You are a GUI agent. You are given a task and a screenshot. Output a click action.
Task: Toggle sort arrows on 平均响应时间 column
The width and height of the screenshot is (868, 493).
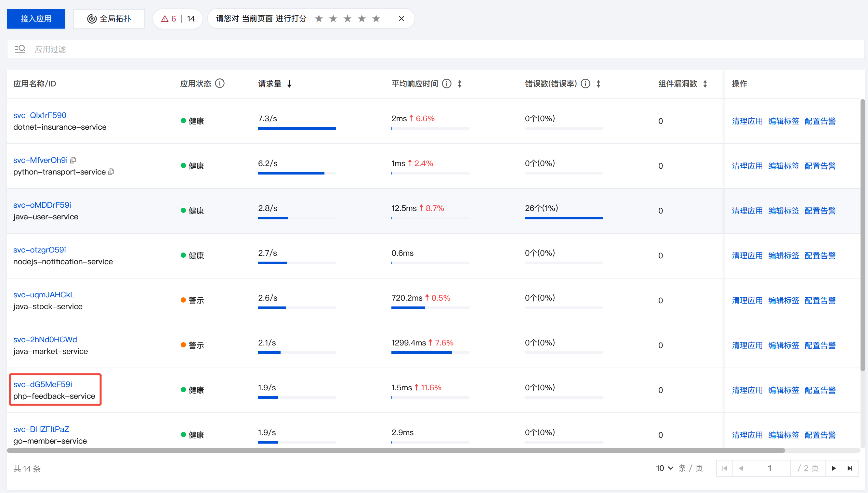point(460,84)
